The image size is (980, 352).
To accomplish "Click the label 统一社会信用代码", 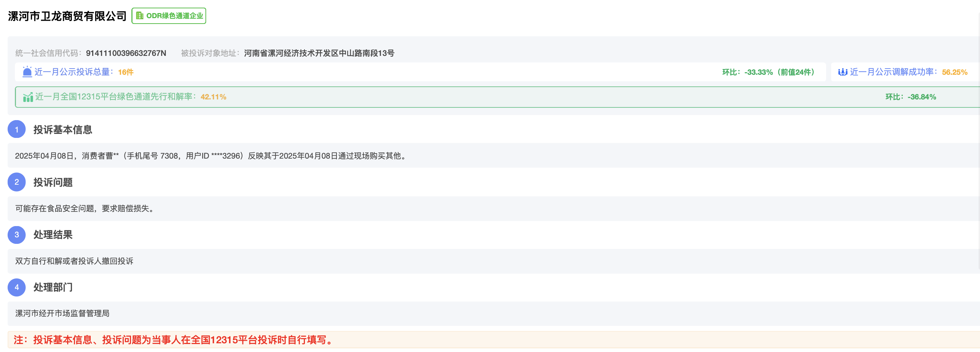I will tap(49, 53).
